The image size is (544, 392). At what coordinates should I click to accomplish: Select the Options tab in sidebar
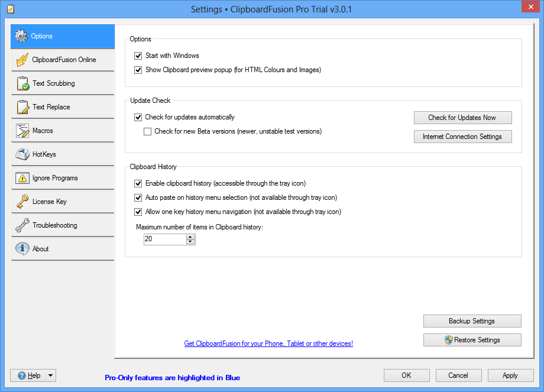point(63,36)
